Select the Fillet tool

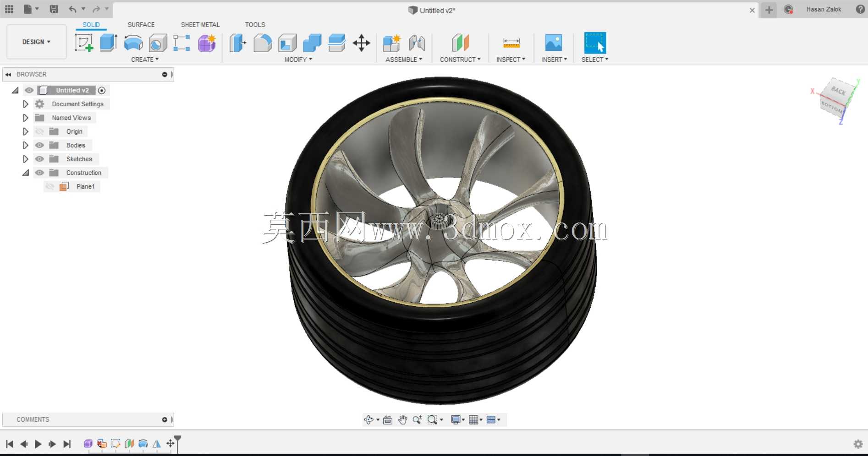click(263, 43)
